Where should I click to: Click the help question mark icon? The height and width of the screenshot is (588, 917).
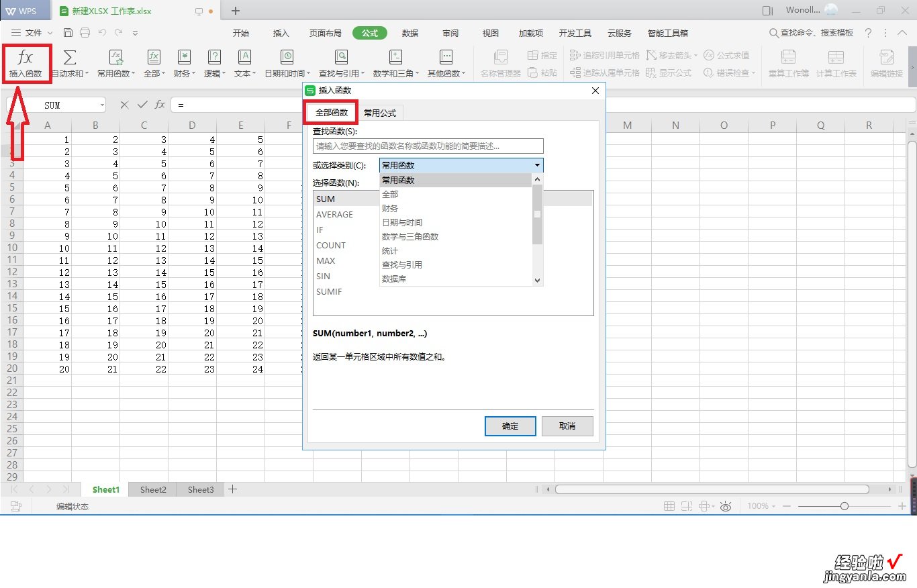tap(868, 33)
